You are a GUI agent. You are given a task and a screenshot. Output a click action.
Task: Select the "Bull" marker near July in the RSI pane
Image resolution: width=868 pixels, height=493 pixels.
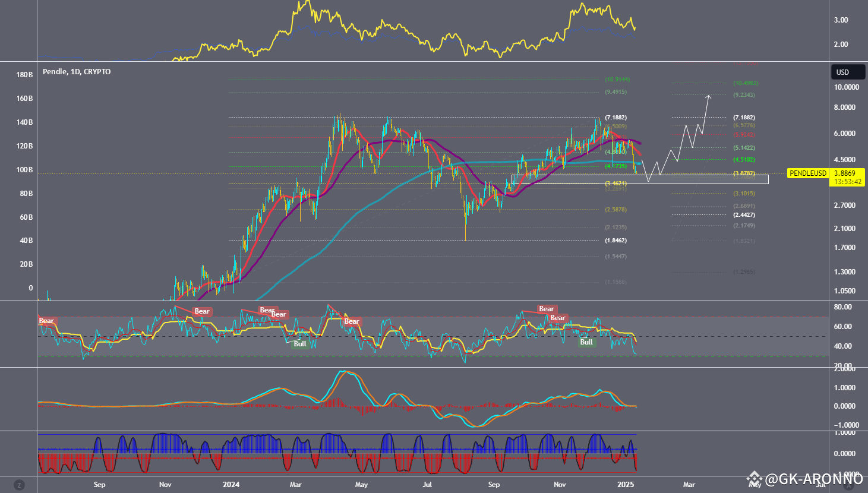[300, 343]
